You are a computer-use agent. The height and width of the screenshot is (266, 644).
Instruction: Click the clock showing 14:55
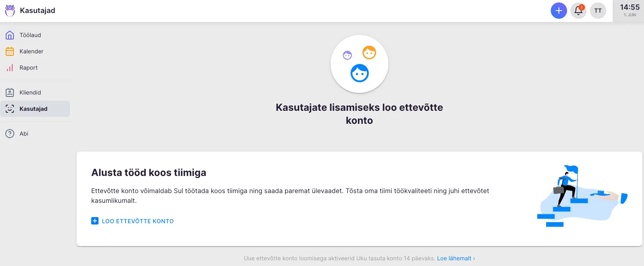point(629,11)
